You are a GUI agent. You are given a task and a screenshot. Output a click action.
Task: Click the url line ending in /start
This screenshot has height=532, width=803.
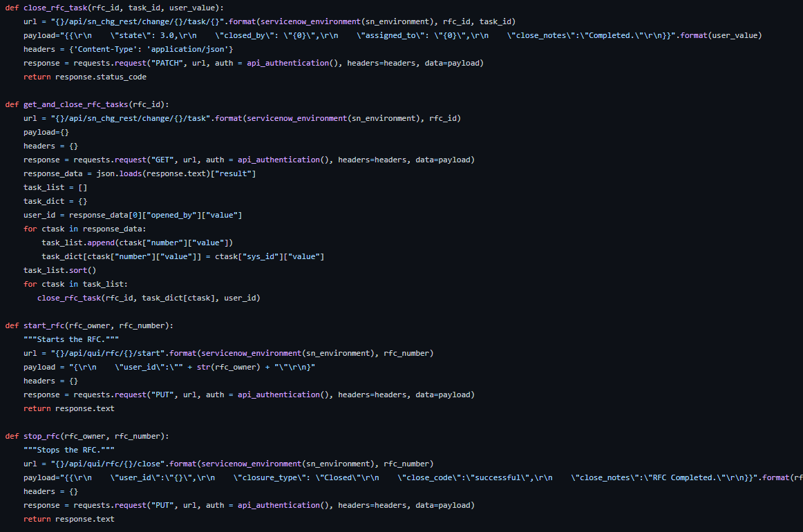click(228, 353)
